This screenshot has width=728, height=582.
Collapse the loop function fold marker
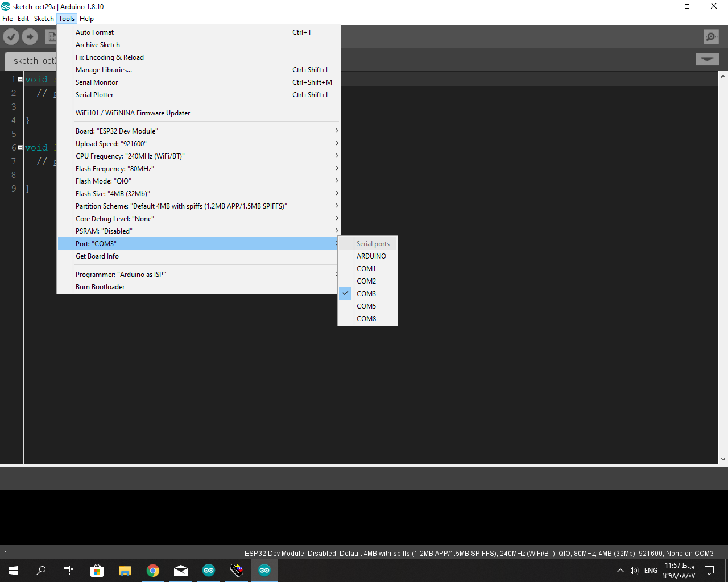[x=20, y=148]
